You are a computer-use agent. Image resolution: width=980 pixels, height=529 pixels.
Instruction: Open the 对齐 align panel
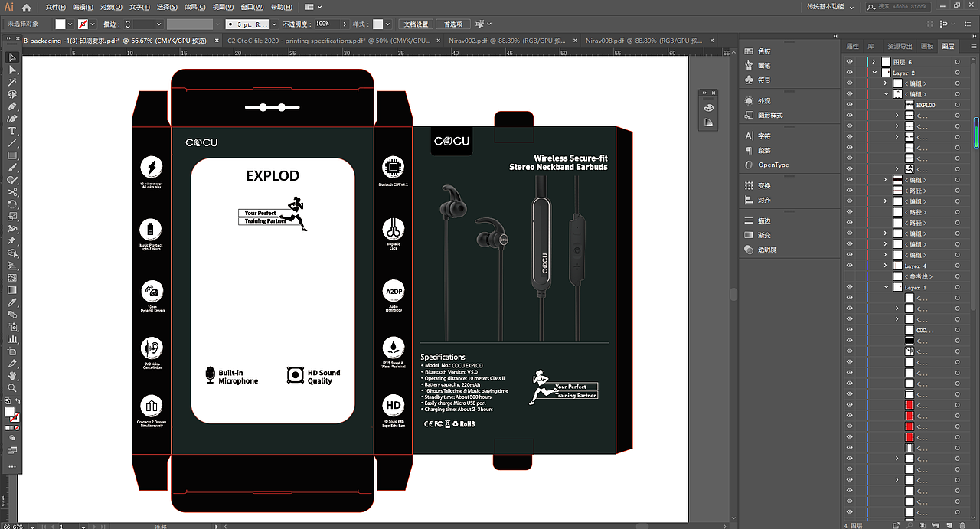point(759,200)
